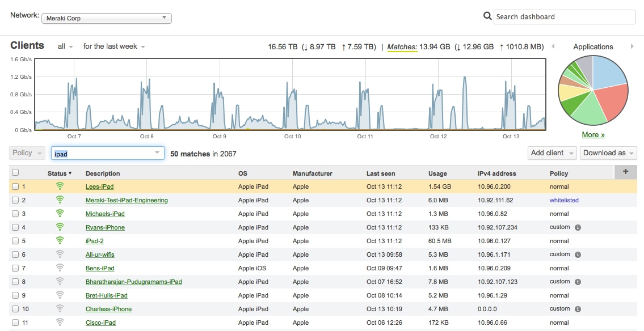Screen dimensions: 644x331
Task: Click the underlined Matches label in usage summary
Action: [x=402, y=46]
